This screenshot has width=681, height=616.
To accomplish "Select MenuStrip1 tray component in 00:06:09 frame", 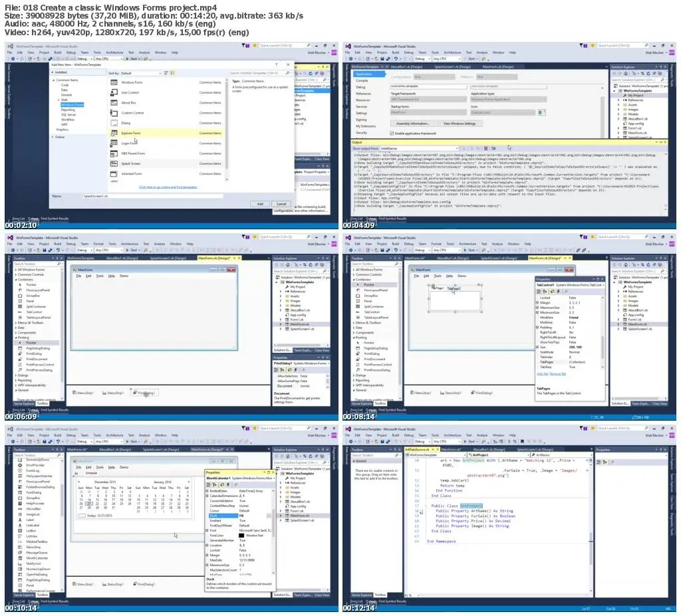I will (83, 393).
